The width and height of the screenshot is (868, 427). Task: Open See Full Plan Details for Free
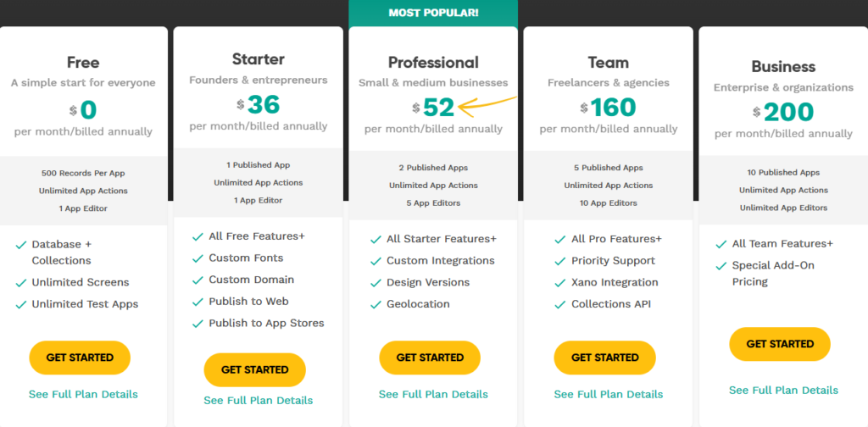83,394
